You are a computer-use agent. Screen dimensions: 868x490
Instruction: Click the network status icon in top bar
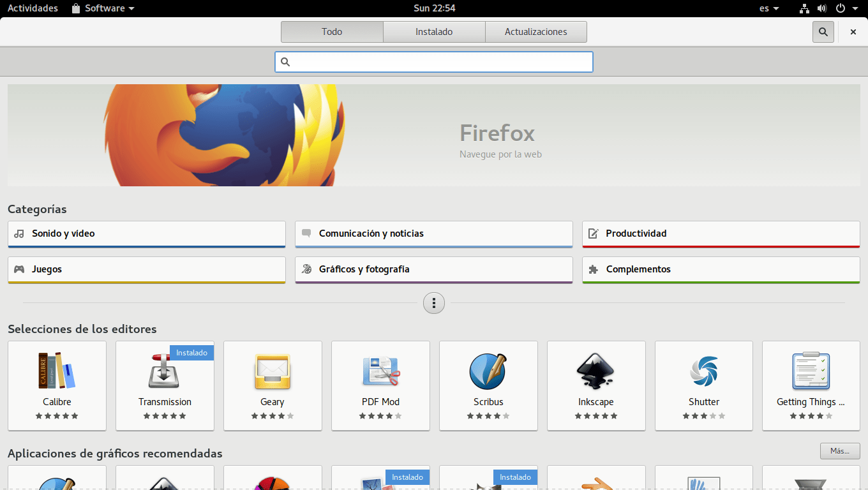click(x=804, y=8)
